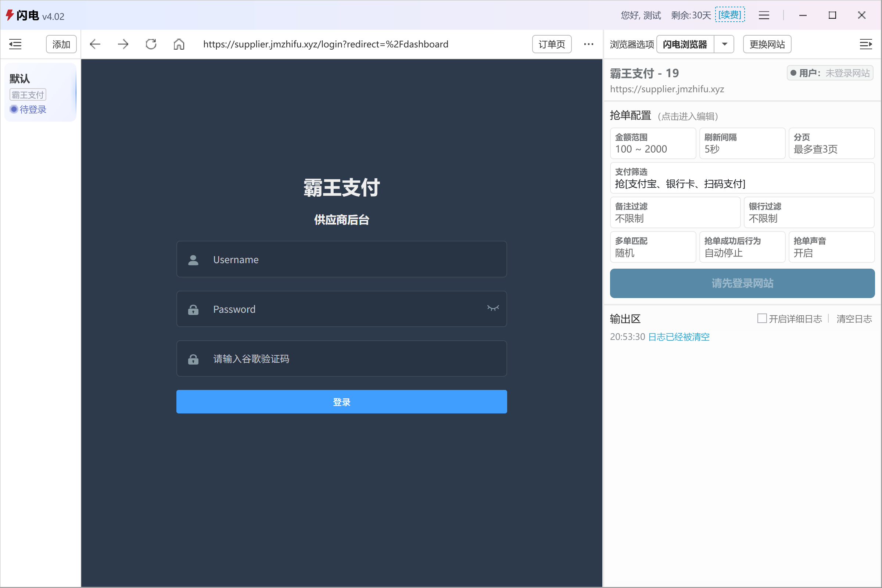Open the hamburger menu in title bar
Viewport: 882px width, 588px height.
click(x=764, y=15)
